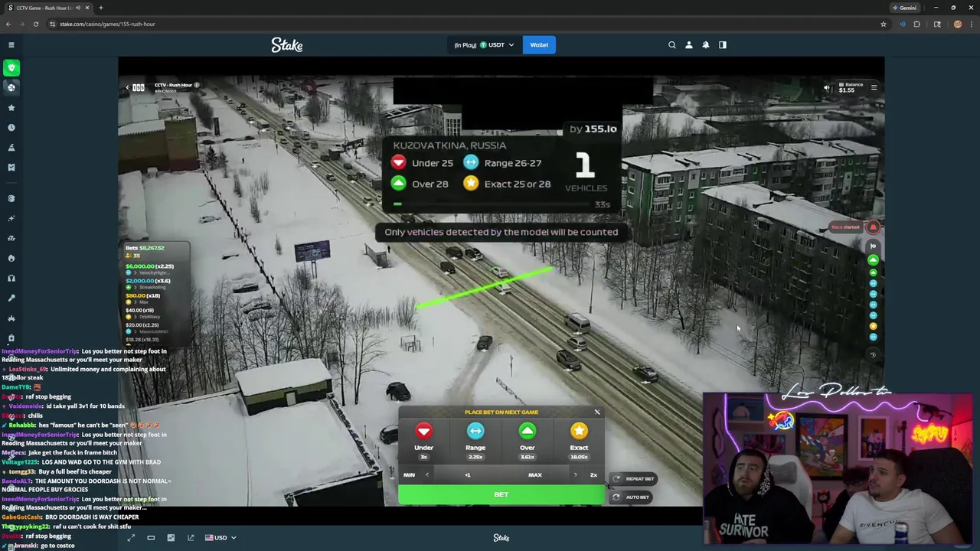This screenshot has width=980, height=551.
Task: Click the red race started siren icon
Action: [x=873, y=227]
